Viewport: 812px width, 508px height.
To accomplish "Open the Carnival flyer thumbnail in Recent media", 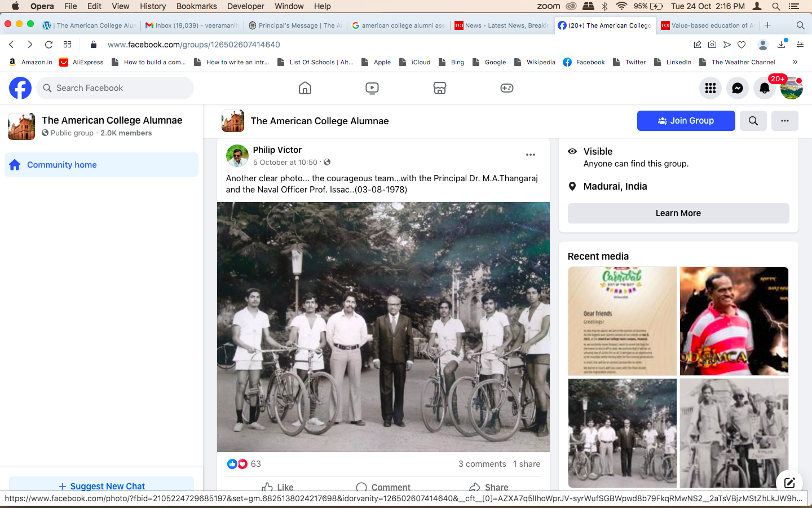I will 622,321.
